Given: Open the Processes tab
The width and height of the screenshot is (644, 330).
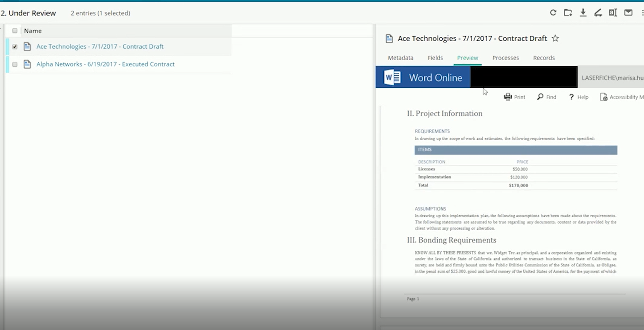Looking at the screenshot, I should click(505, 58).
